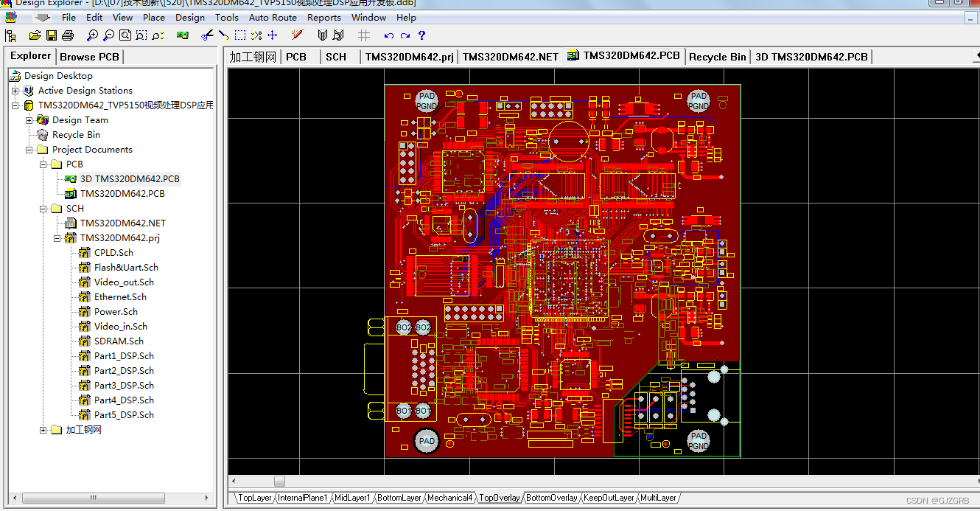Select the Zoom In magnifier tool

pyautogui.click(x=93, y=35)
